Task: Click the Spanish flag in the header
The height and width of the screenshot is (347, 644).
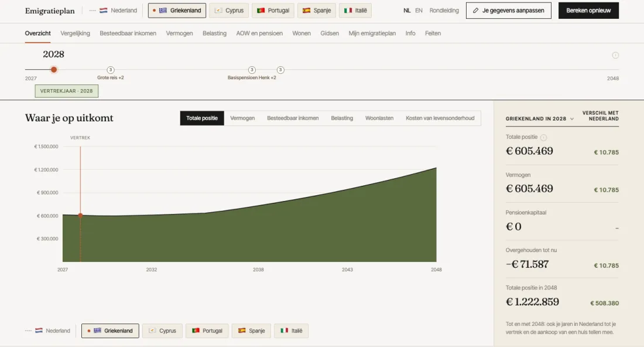Action: pyautogui.click(x=306, y=11)
